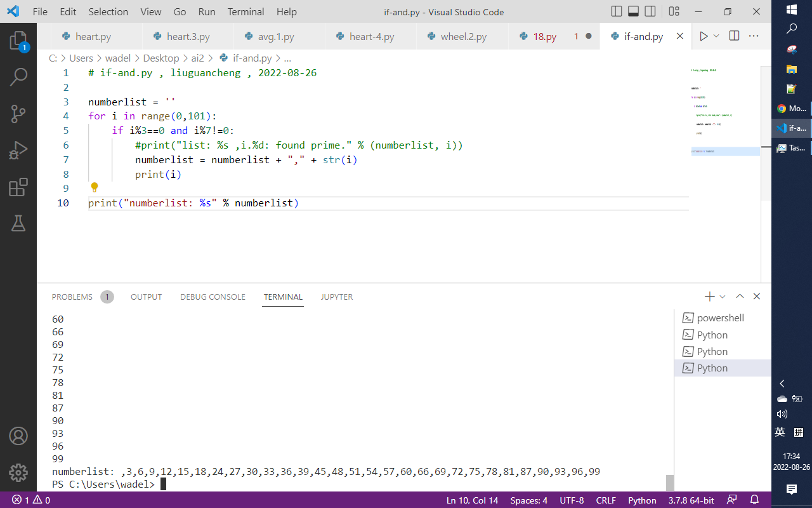
Task: Toggle the primary side bar layout button
Action: pyautogui.click(x=617, y=11)
